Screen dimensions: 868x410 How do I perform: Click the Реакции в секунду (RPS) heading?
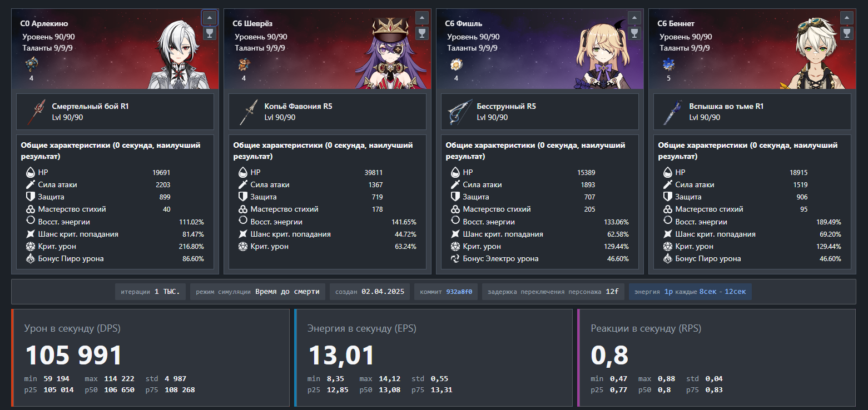pos(646,328)
